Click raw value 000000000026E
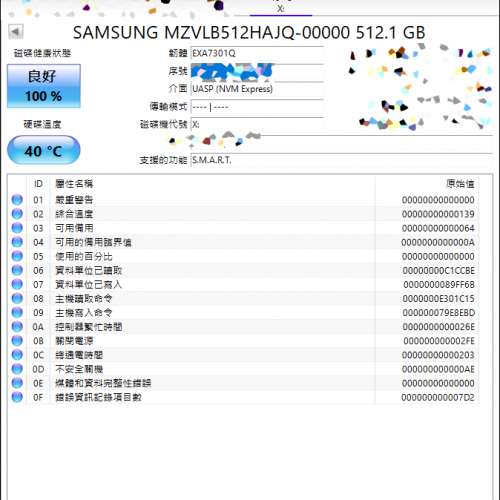The height and width of the screenshot is (500, 500). click(438, 327)
